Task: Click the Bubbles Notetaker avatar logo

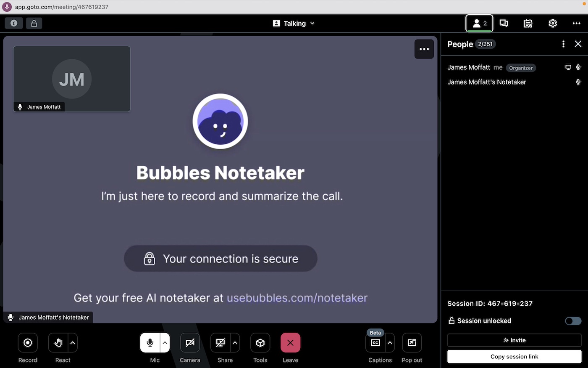Action: point(220,121)
